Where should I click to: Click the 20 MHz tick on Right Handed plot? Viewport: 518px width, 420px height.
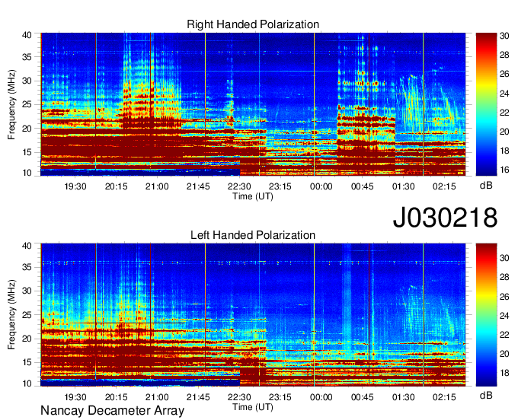pyautogui.click(x=27, y=129)
